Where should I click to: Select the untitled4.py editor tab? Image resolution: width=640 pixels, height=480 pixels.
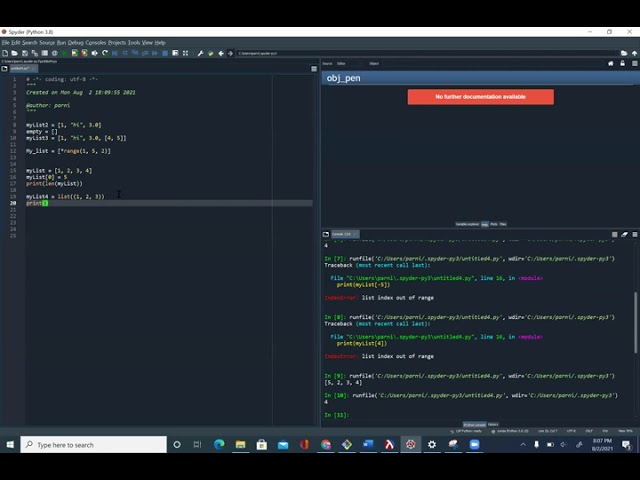(22, 69)
